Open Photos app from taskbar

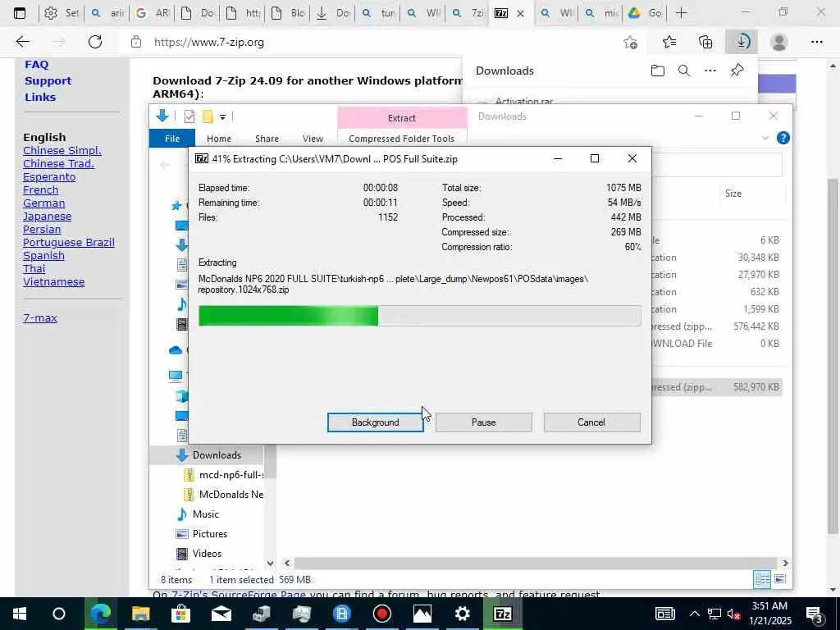[422, 614]
